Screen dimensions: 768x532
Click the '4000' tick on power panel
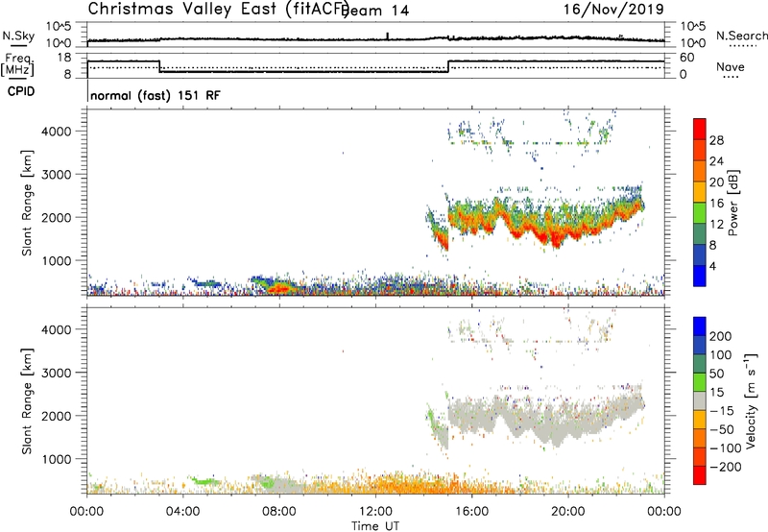[x=57, y=132]
